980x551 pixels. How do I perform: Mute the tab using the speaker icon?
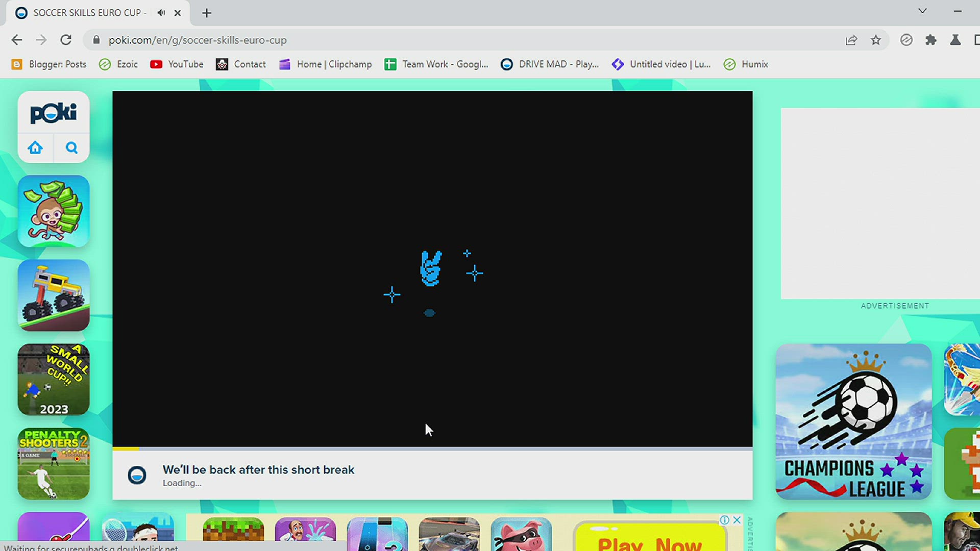pos(161,13)
